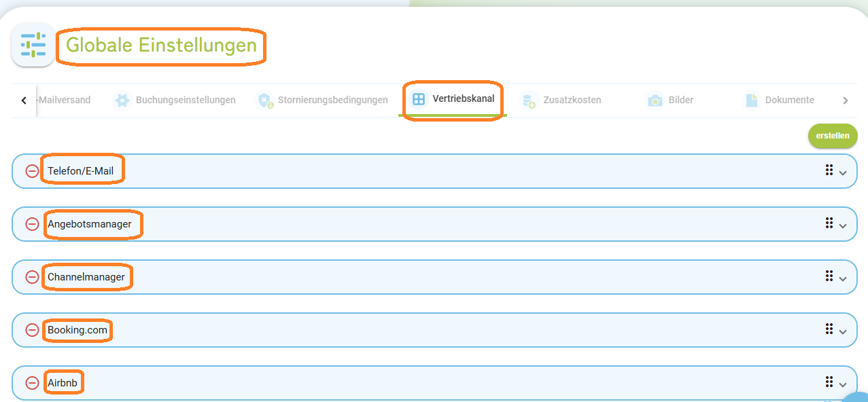
Task: Click the Zusatzkosten coins icon
Action: 529,100
